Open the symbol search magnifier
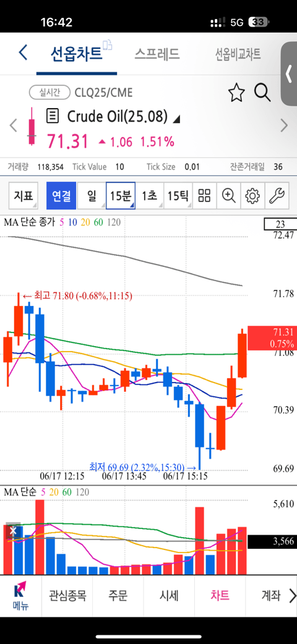 click(262, 93)
